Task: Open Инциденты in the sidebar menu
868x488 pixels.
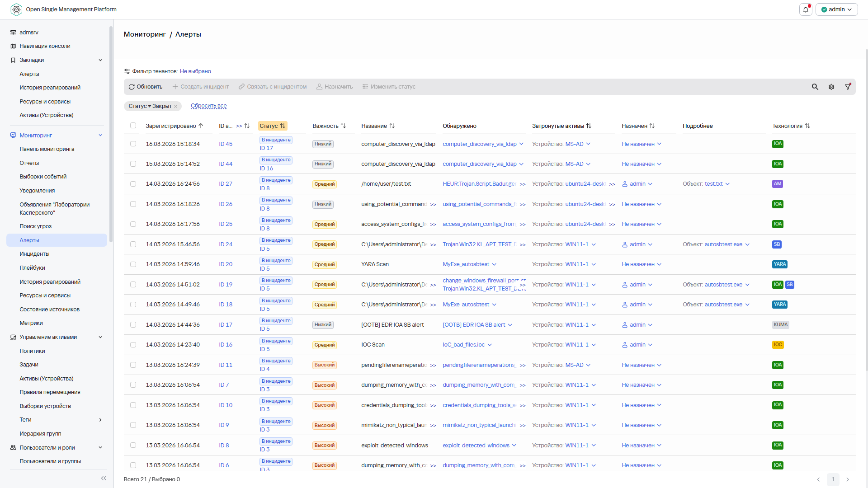Action: 34,254
